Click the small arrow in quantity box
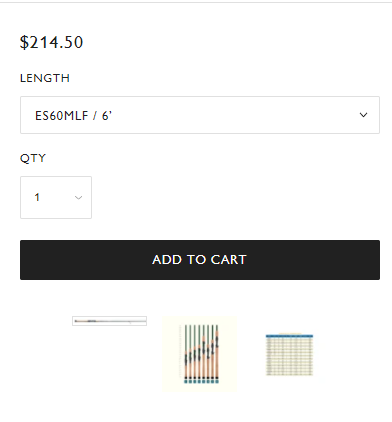This screenshot has width=392, height=422. pyautogui.click(x=78, y=198)
